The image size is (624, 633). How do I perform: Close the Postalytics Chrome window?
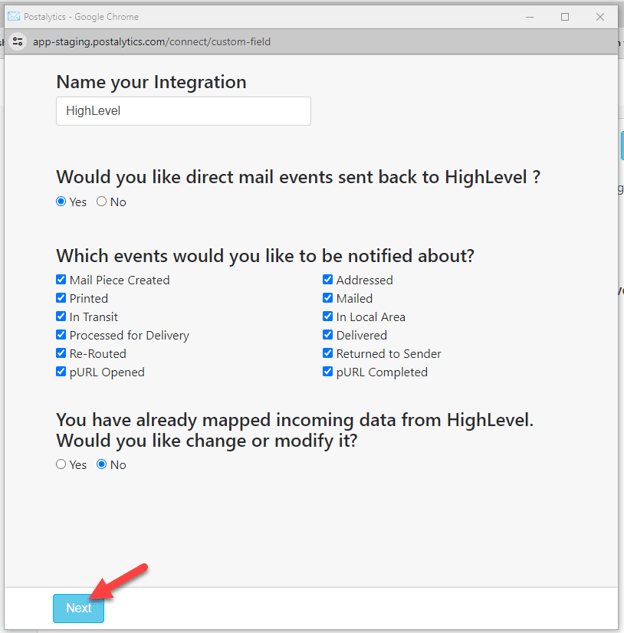click(x=600, y=17)
